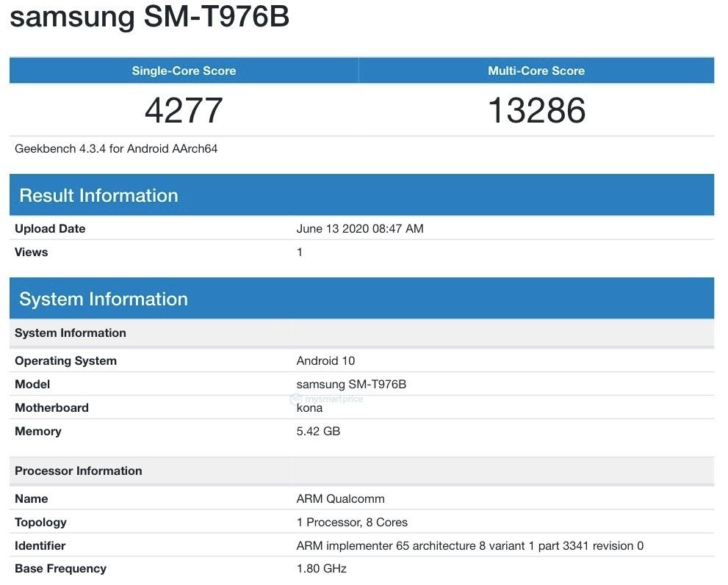Expand the System Information section
This screenshot has width=728, height=585.
pos(104,299)
